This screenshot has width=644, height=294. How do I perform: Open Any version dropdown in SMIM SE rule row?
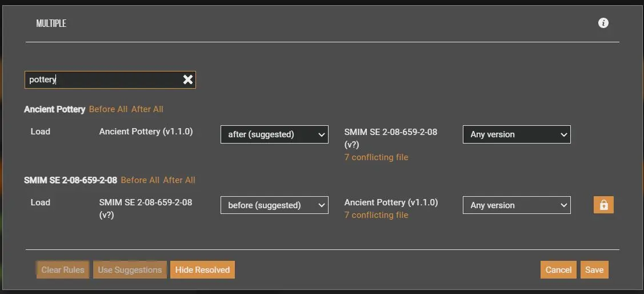point(517,205)
